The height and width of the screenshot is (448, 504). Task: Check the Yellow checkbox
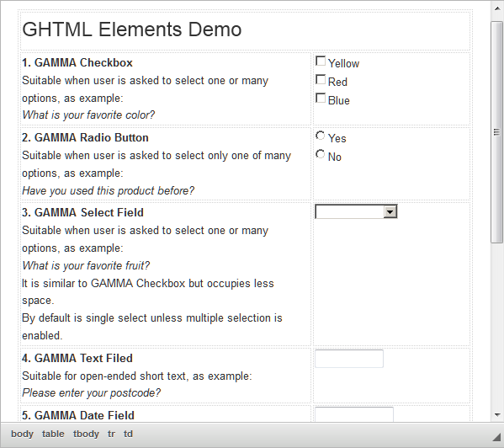[x=321, y=61]
